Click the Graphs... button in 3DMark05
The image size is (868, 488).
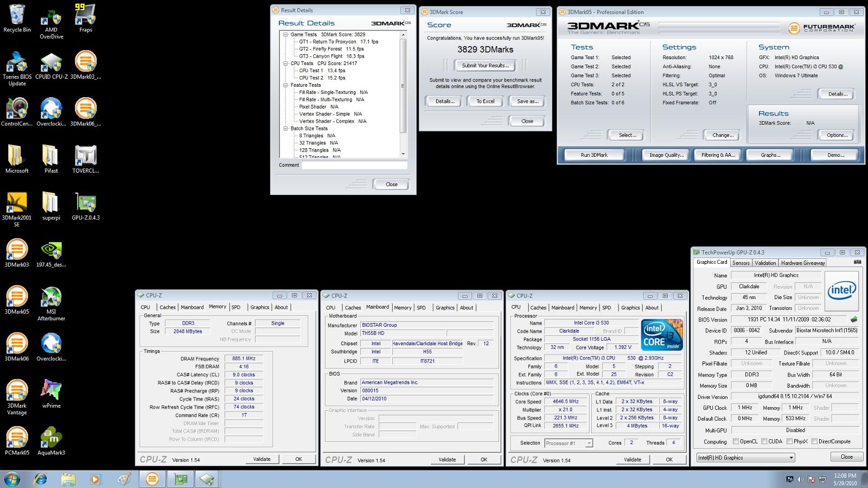click(770, 155)
